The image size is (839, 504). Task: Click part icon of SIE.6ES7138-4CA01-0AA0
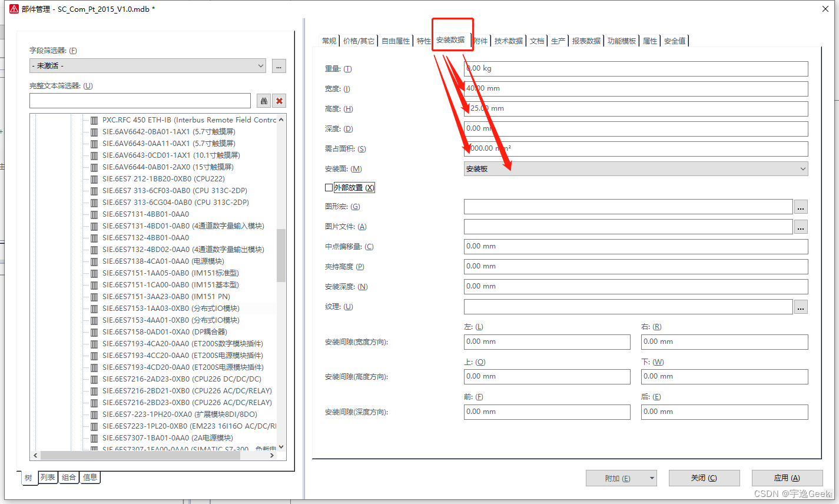click(x=94, y=261)
